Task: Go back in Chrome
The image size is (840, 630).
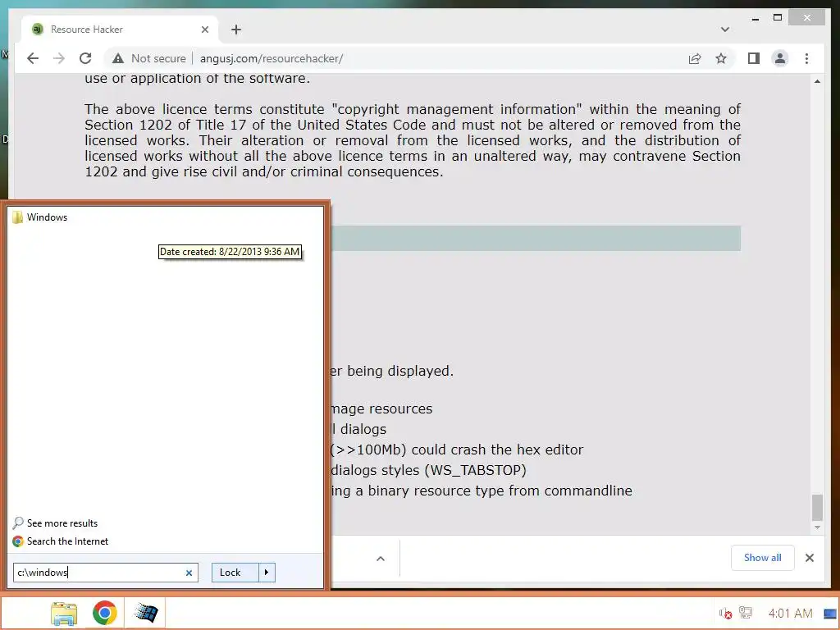Action: [33, 58]
